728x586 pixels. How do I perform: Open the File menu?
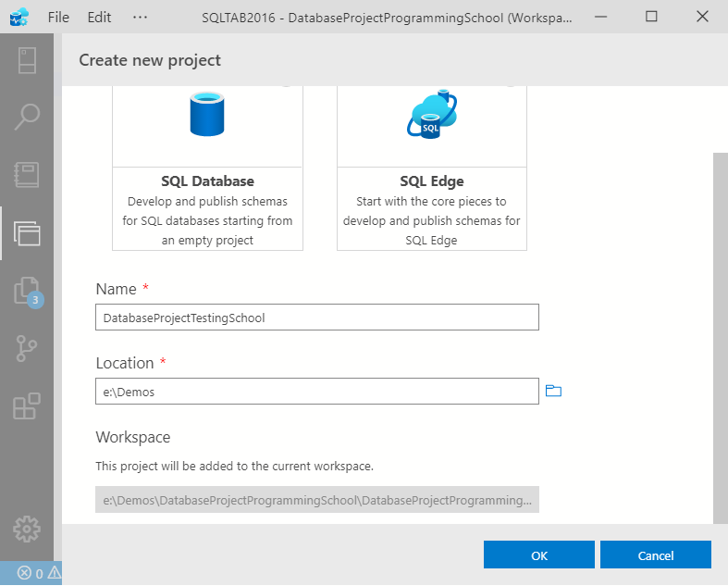coord(57,17)
